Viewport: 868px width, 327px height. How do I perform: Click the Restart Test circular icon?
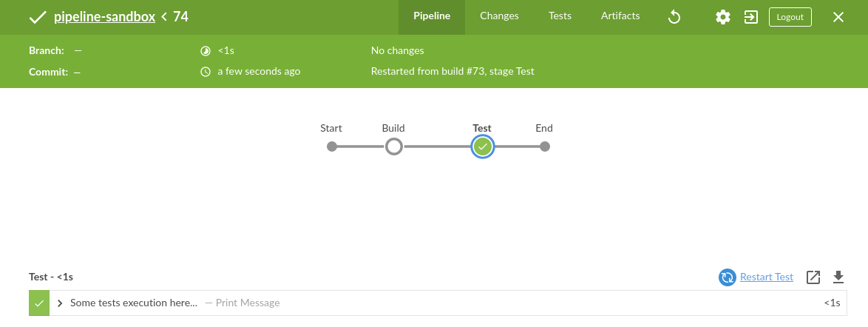pyautogui.click(x=727, y=277)
